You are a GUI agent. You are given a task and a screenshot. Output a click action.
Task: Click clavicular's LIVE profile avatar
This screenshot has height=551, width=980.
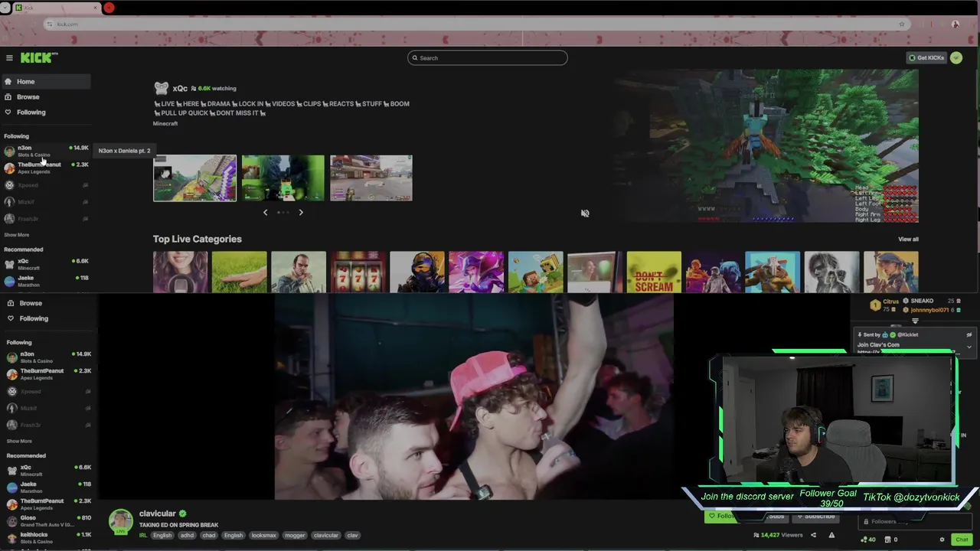click(x=120, y=521)
